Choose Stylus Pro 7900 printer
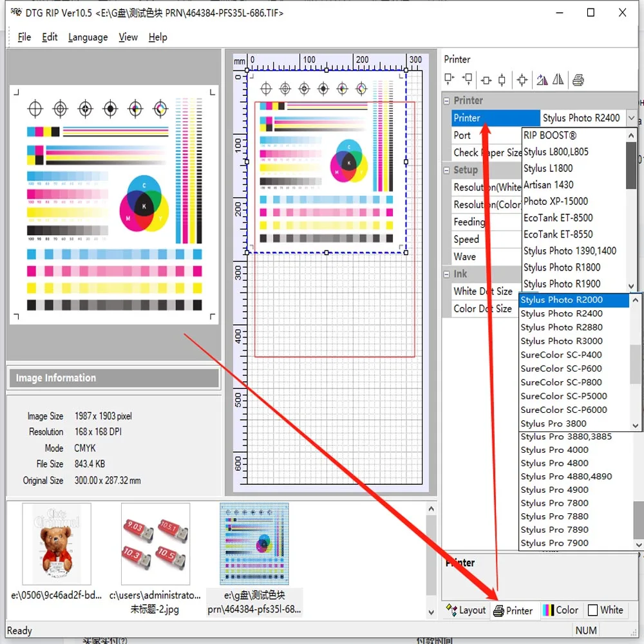Viewport: 644px width, 644px height. point(576,543)
